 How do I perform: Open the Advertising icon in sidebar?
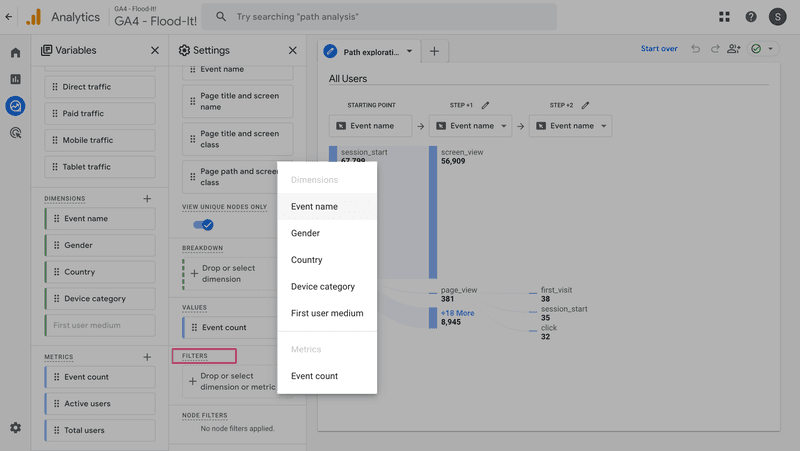point(15,132)
